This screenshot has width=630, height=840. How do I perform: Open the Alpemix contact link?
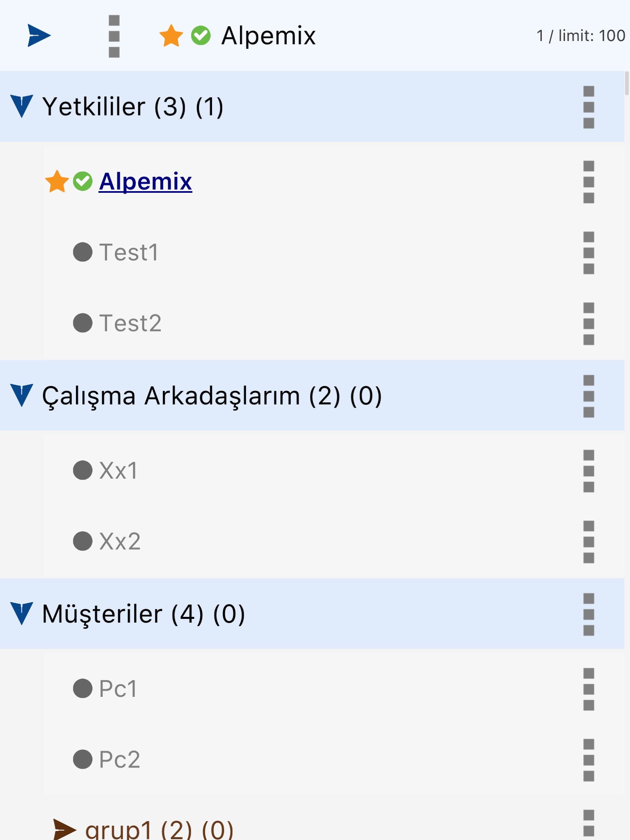point(145,181)
